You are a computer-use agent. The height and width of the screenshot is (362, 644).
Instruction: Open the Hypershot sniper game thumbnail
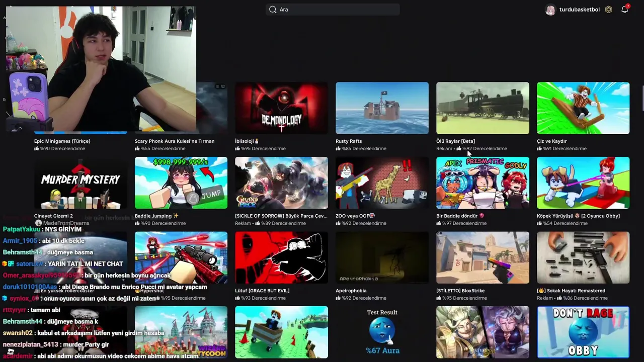[x=181, y=257]
